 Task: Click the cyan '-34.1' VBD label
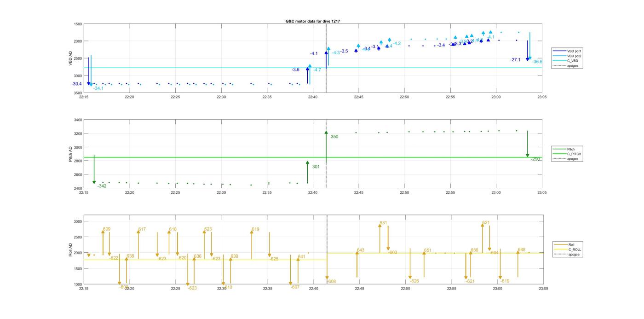click(x=98, y=88)
